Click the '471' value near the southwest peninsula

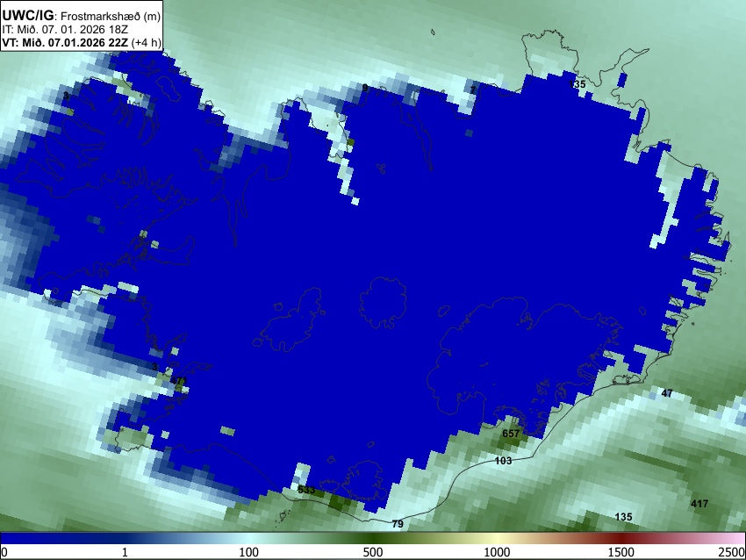179,381
